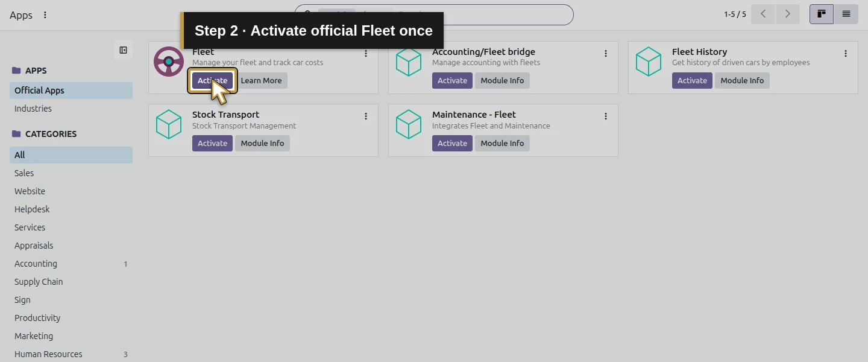Click 'Stock Transport Management' description

click(x=244, y=126)
